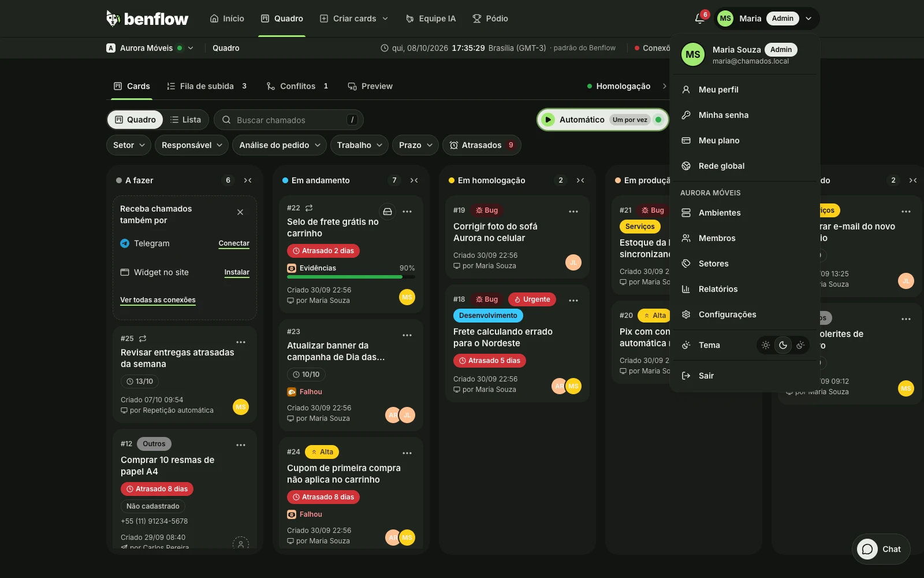Open the Chat button
The width and height of the screenshot is (924, 578).
pos(881,549)
